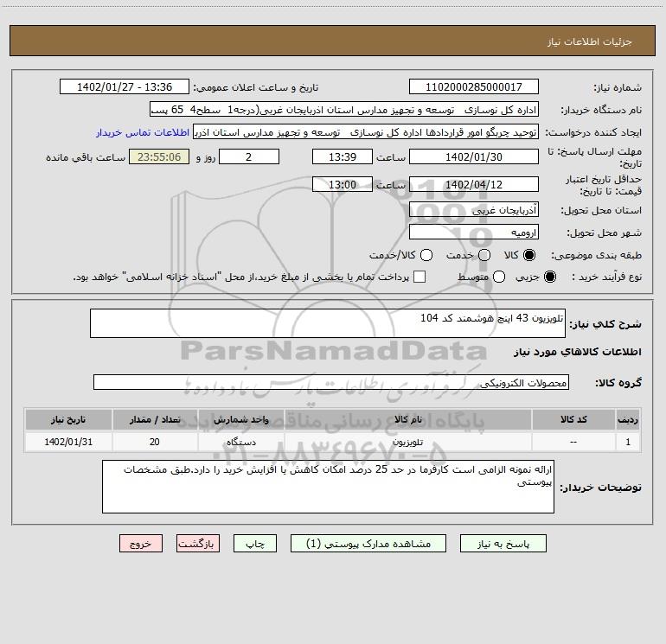Click the validity time field 13:00
Viewport: 666px width, 644px height.
click(x=343, y=184)
